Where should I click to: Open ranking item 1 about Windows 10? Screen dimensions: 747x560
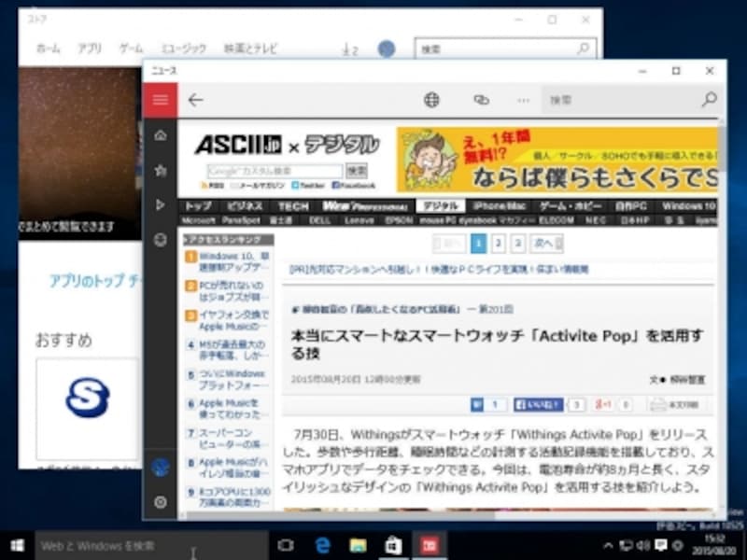(x=229, y=262)
